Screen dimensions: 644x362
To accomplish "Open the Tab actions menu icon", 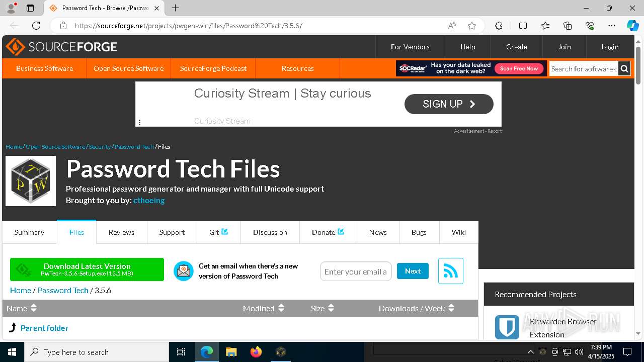I will (x=30, y=8).
